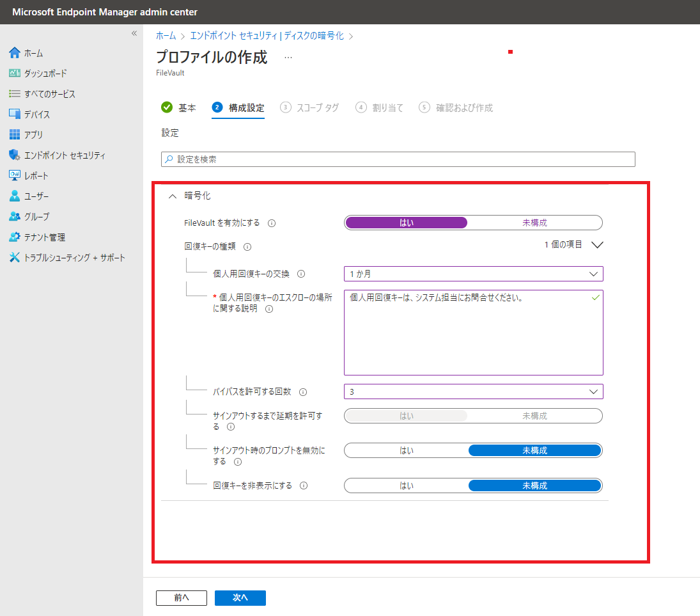Open the エンドポイント セキュリティ | ディスクの暗号化 breadcrumb
The width and height of the screenshot is (700, 616).
tap(267, 36)
